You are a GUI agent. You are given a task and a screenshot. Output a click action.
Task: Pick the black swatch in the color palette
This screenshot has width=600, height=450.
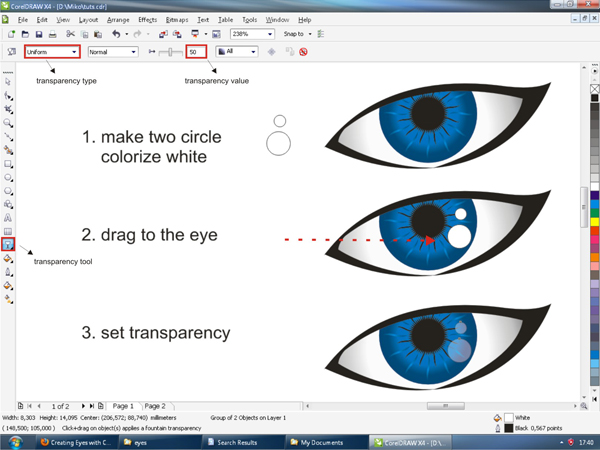tap(595, 98)
